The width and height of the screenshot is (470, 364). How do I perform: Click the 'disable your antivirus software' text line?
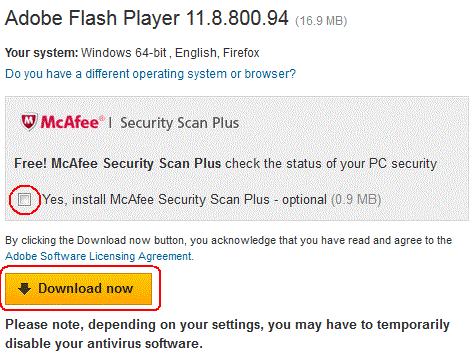pyautogui.click(x=104, y=344)
